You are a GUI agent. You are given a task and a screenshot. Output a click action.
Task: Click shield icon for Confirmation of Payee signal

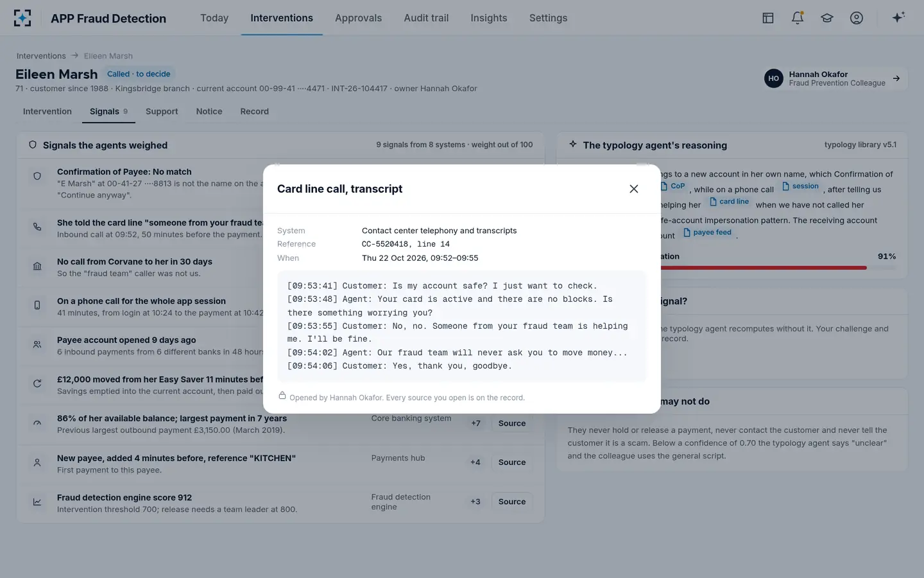pyautogui.click(x=37, y=176)
